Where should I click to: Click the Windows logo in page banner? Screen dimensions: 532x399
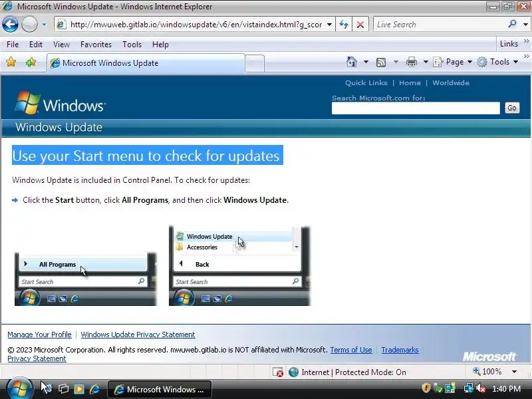(61, 103)
